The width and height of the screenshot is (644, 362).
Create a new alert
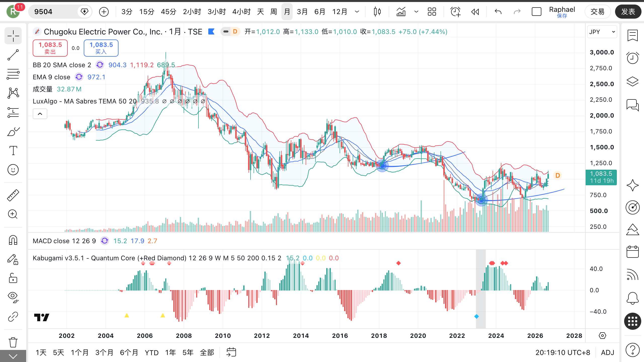(x=455, y=12)
